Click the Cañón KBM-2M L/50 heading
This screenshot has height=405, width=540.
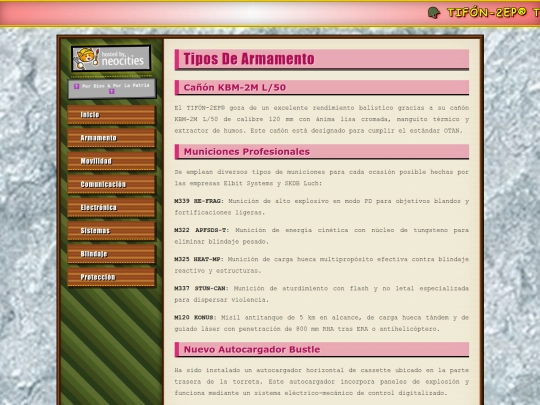(x=322, y=87)
